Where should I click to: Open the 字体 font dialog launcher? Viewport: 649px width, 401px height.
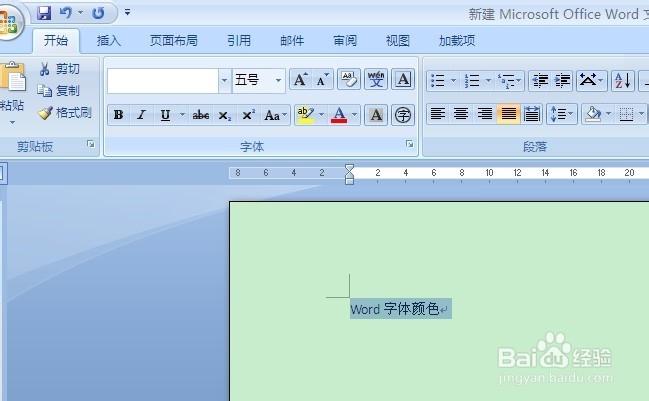click(409, 144)
